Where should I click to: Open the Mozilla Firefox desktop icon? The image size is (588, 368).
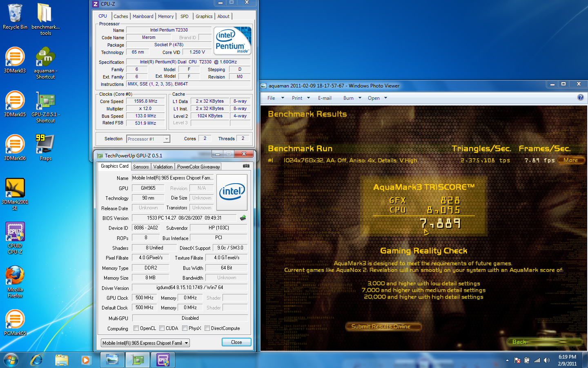[x=15, y=282]
